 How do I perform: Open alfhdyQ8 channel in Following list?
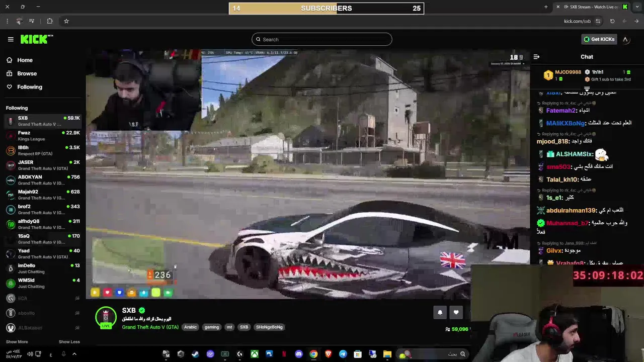pyautogui.click(x=42, y=224)
